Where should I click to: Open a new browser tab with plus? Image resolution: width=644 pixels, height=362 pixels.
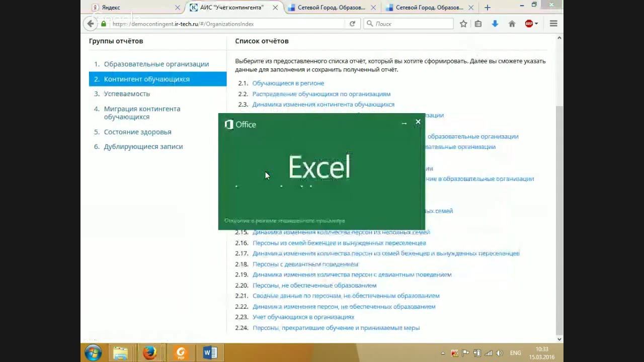(487, 8)
